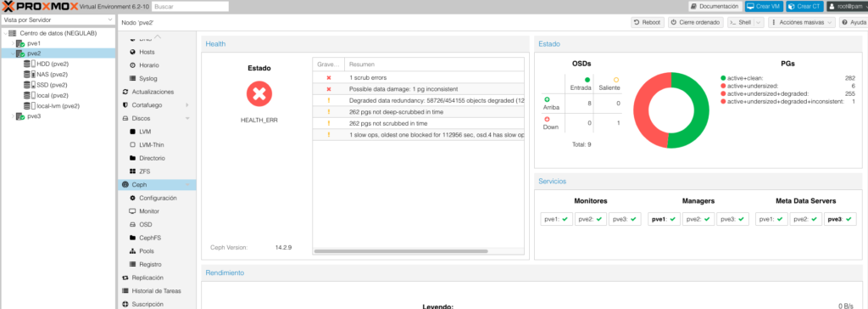Image resolution: width=868 pixels, height=309 pixels.
Task: Click the pve1 server node icon
Action: (20, 43)
